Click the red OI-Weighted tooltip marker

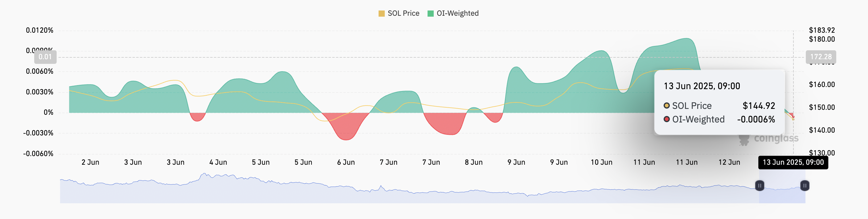pyautogui.click(x=666, y=119)
